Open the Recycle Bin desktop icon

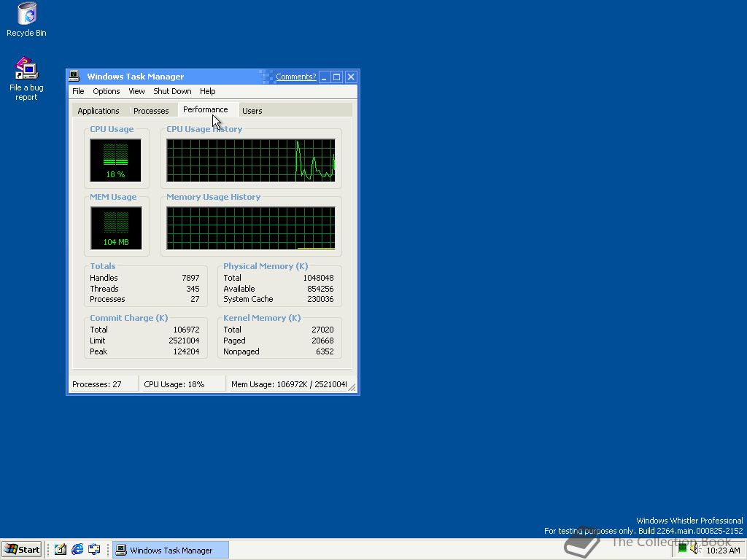(x=26, y=20)
